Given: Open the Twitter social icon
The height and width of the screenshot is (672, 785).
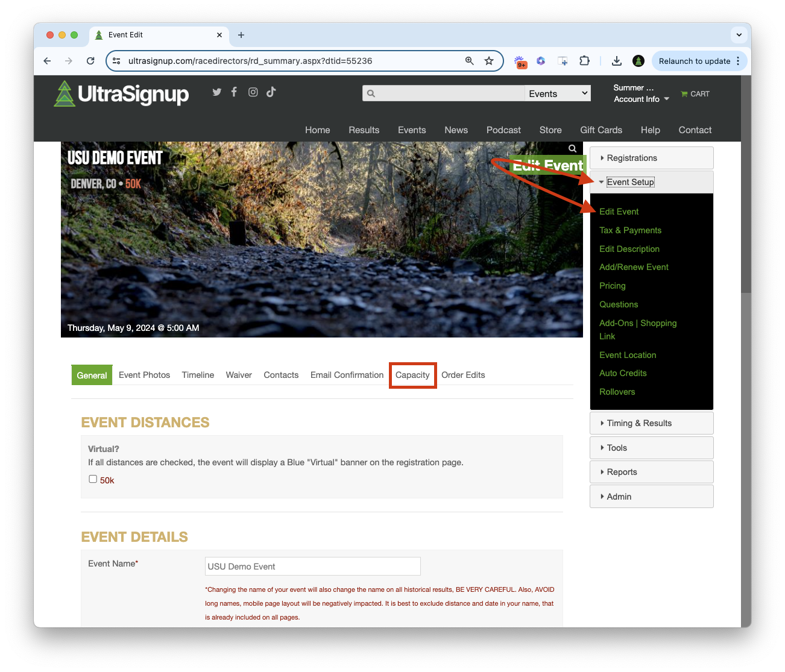Looking at the screenshot, I should (x=217, y=92).
